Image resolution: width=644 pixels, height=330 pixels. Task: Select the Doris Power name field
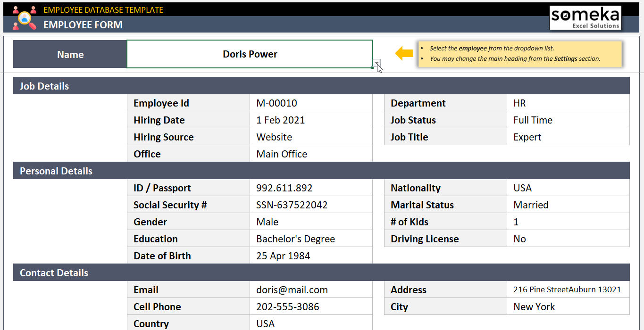pos(250,54)
